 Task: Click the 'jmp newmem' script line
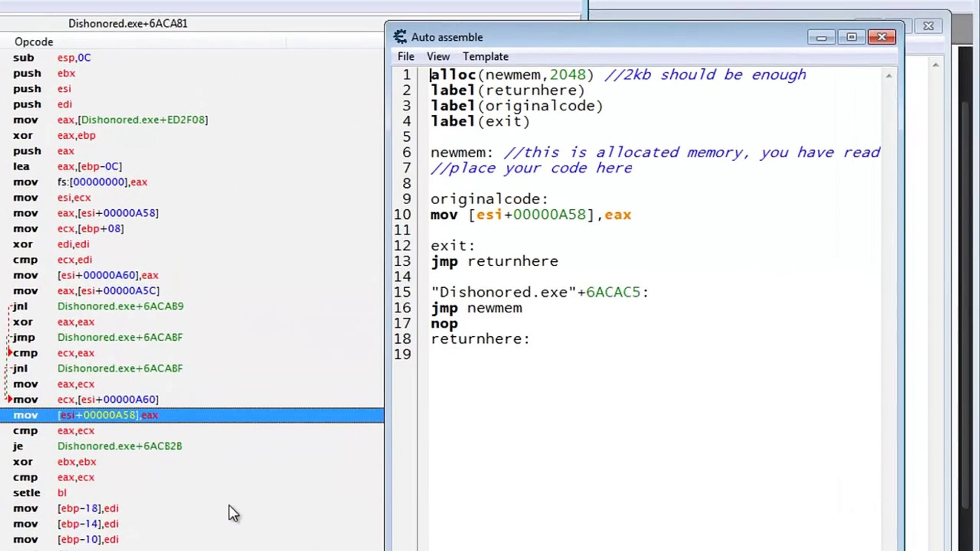click(476, 308)
